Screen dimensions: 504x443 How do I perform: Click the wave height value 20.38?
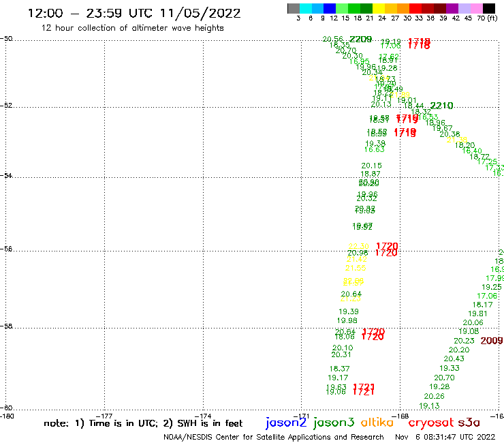[x=450, y=134]
